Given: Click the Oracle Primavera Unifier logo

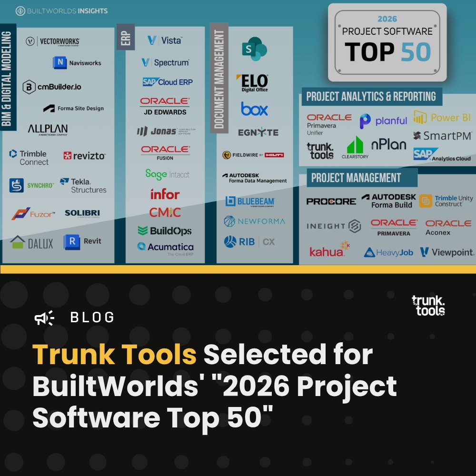Looking at the screenshot, I should [x=329, y=124].
